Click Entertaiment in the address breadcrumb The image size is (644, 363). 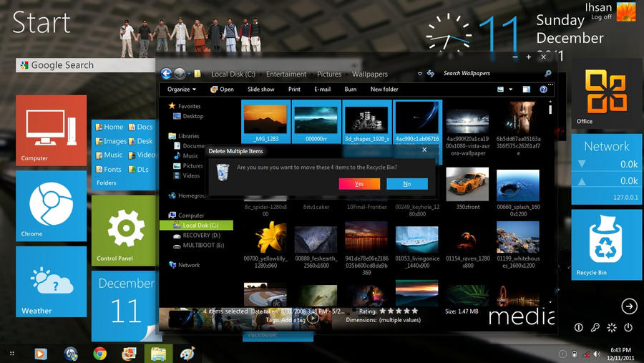tap(286, 74)
